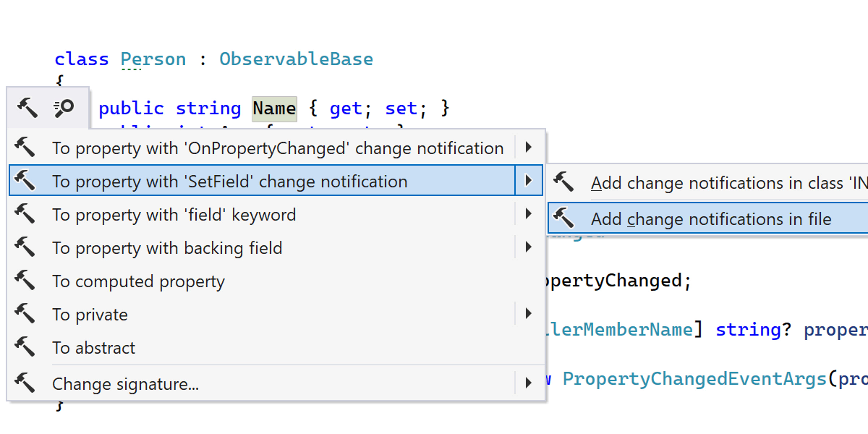Click the highlighted Name property identifier
The width and height of the screenshot is (868, 434).
pyautogui.click(x=274, y=109)
